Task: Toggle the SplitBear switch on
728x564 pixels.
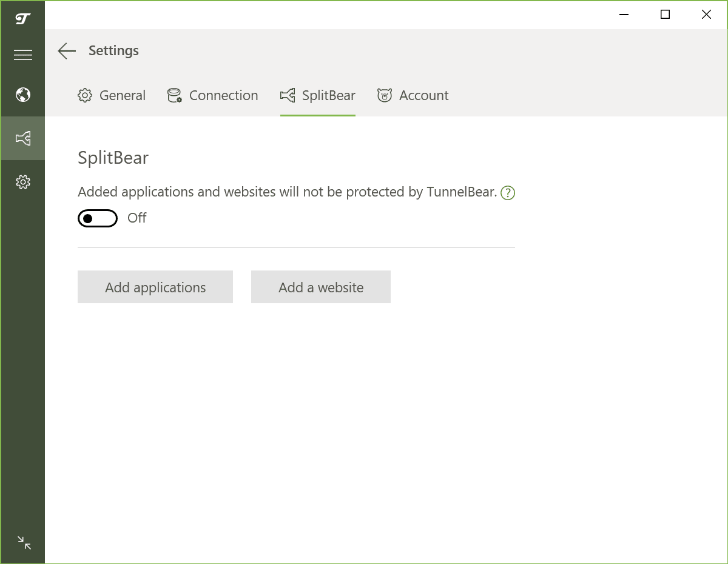Action: coord(98,218)
